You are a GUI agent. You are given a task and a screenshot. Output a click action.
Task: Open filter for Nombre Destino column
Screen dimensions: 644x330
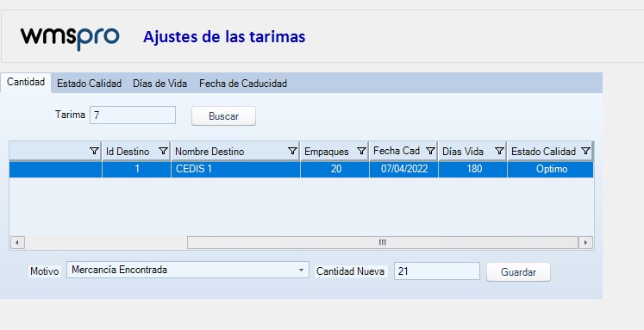coord(292,151)
